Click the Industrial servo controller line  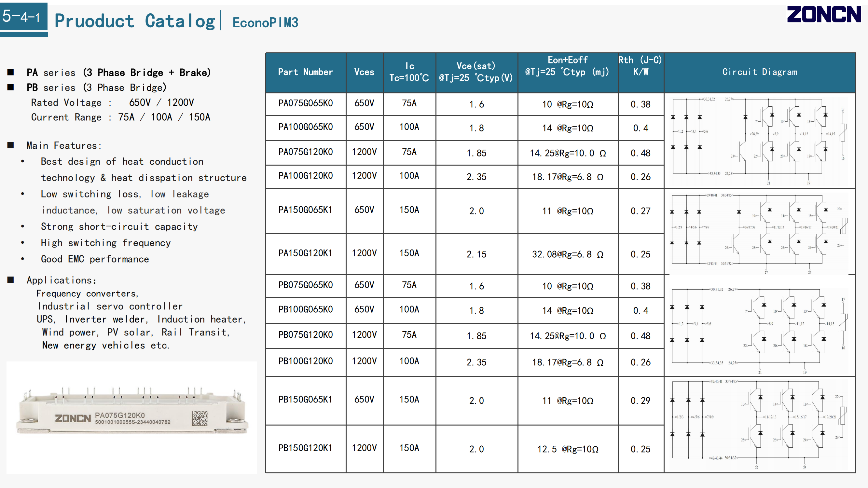(x=110, y=306)
